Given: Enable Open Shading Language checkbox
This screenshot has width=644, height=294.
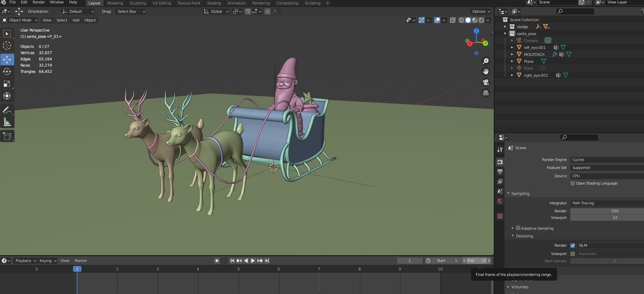Looking at the screenshot, I should [x=573, y=183].
